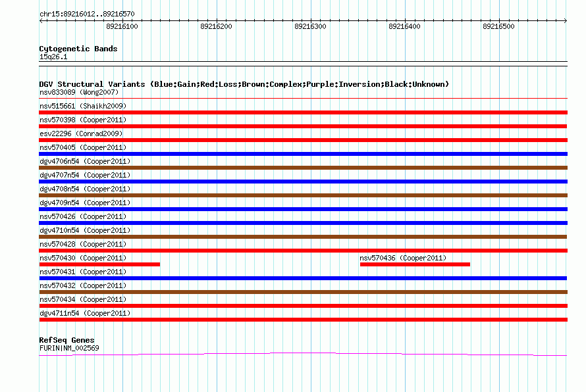Click the dgv4707n54 (Cooper2011) label
Viewport: 586px width, 392px height.
point(85,175)
